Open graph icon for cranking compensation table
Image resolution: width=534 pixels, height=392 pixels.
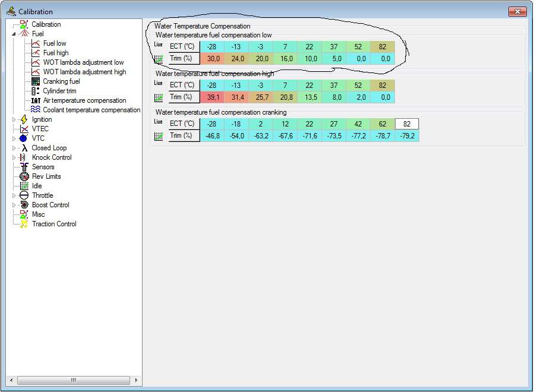tap(159, 137)
